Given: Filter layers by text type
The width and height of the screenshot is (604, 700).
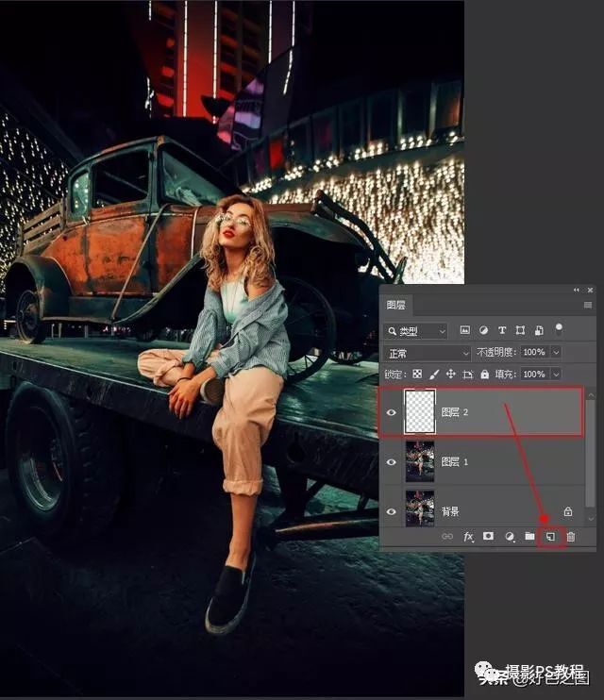Looking at the screenshot, I should (502, 331).
